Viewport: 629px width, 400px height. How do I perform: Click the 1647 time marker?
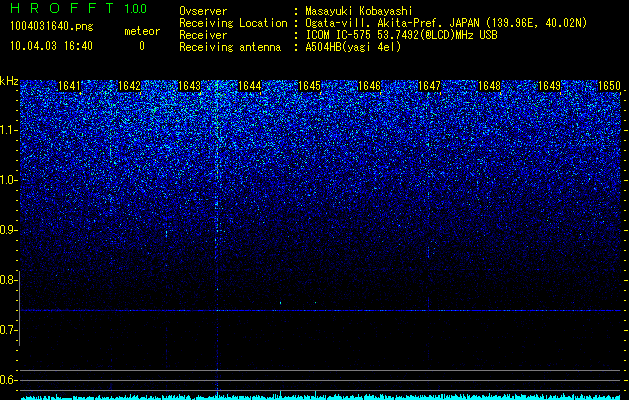coord(429,86)
